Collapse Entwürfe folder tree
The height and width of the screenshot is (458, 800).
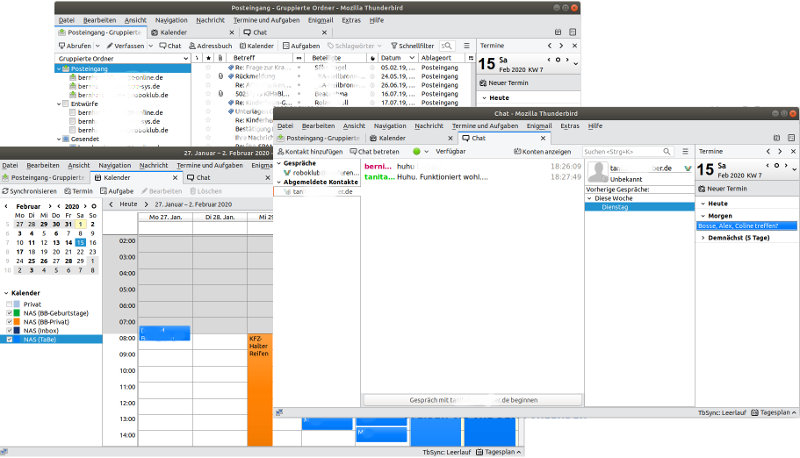[x=59, y=104]
